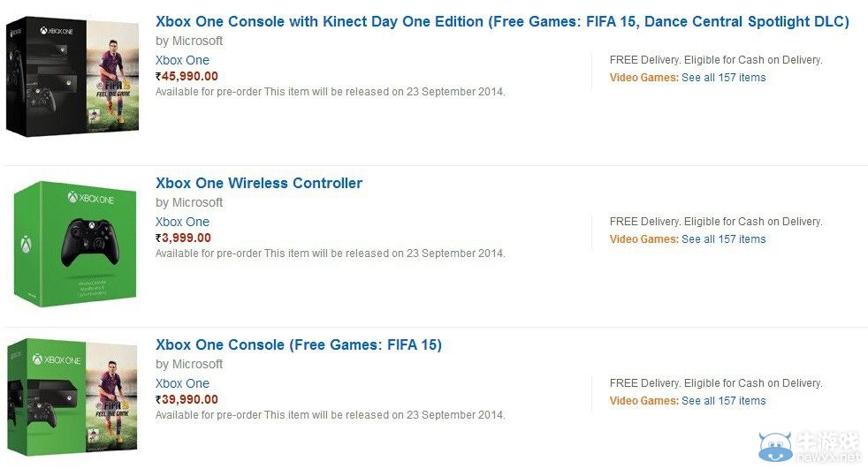Click Video Games category label in the last listing
Viewport: 868px width, 469px height.
(643, 401)
